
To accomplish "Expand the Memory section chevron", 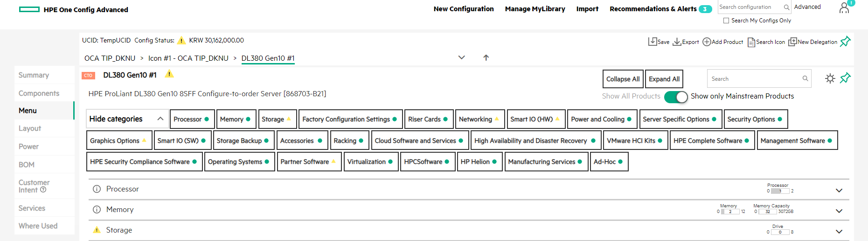I will click(839, 211).
